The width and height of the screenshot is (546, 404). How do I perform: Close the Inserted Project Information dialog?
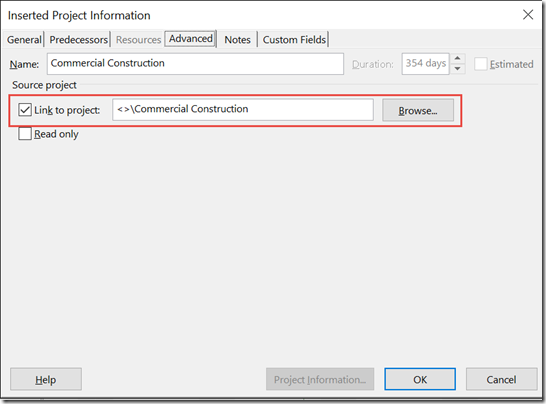pos(528,15)
